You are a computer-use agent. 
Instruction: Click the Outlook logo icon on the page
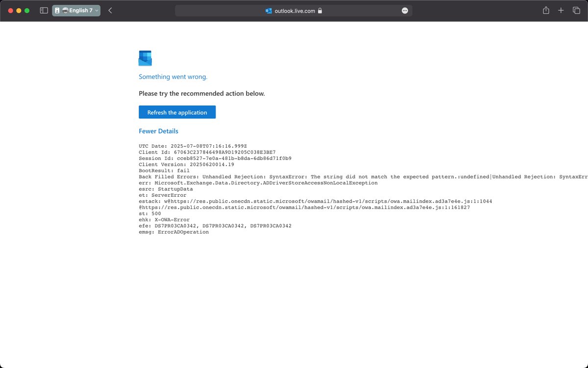click(x=145, y=58)
